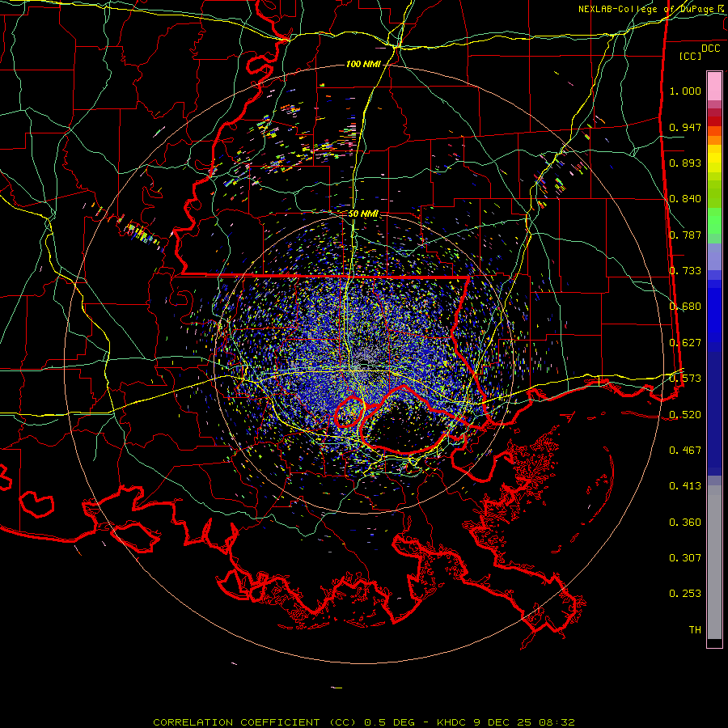Pick the red segment of the color bar
Viewport: 728px width, 728px height.
point(714,121)
